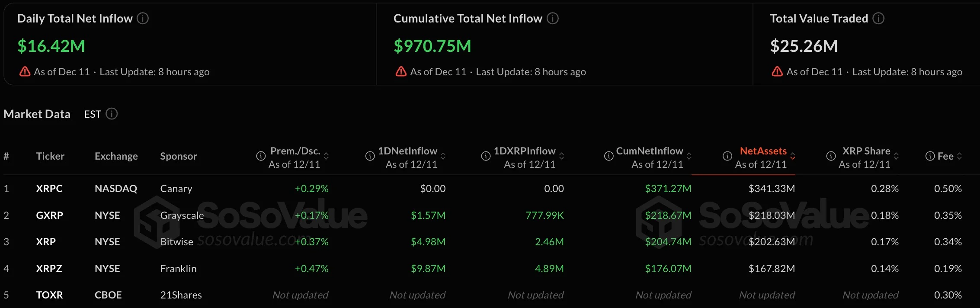Click info icon next to 1DNetInflow column
Screen dimensions: 980x308
(370, 156)
